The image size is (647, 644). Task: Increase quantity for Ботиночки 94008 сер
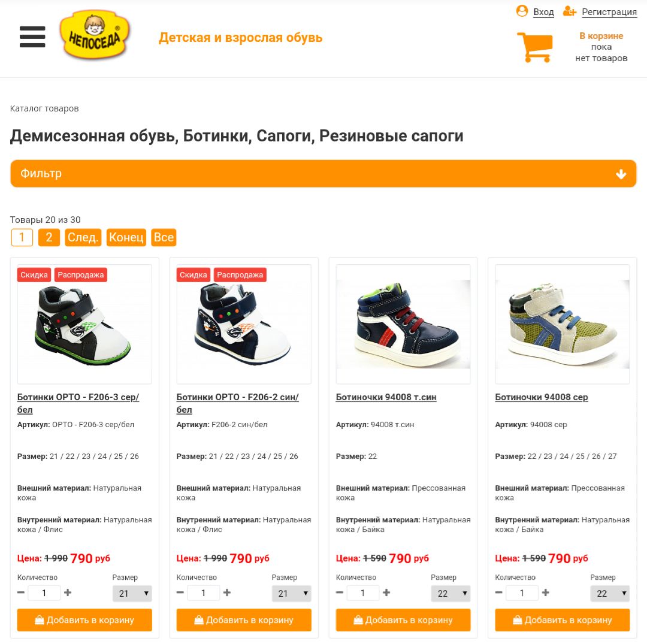point(546,592)
